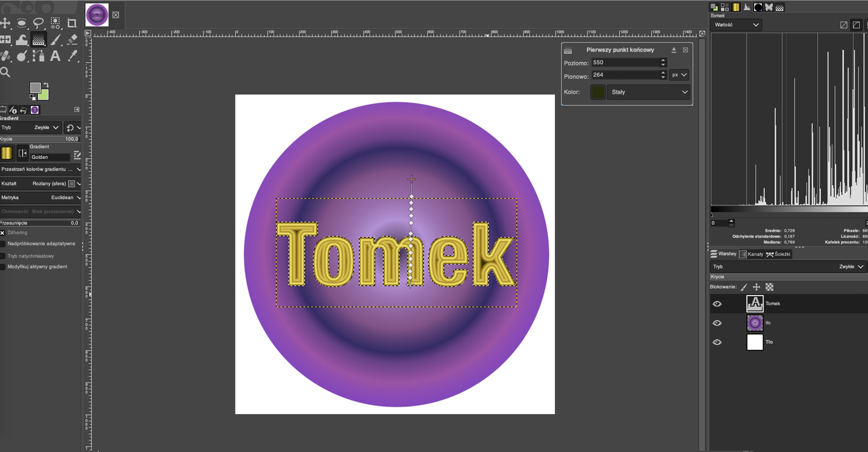This screenshot has height=452, width=868.
Task: Select the Flip/Transform tool
Action: (x=5, y=40)
